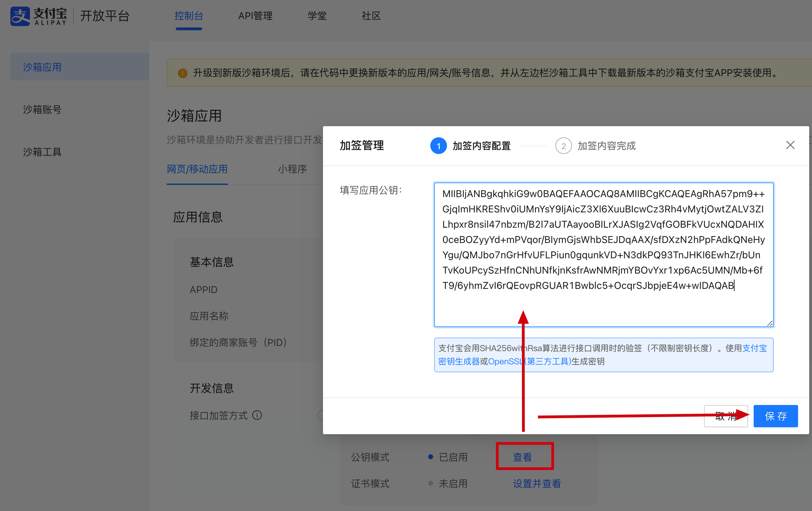Click the orange warning icon in banner
Viewport: 812px width, 511px height.
point(182,73)
